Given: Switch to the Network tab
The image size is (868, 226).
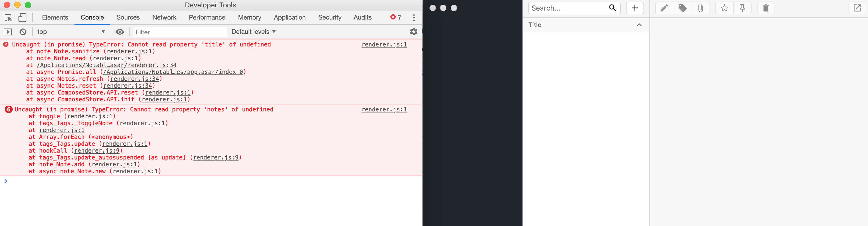Looking at the screenshot, I should coord(165,17).
